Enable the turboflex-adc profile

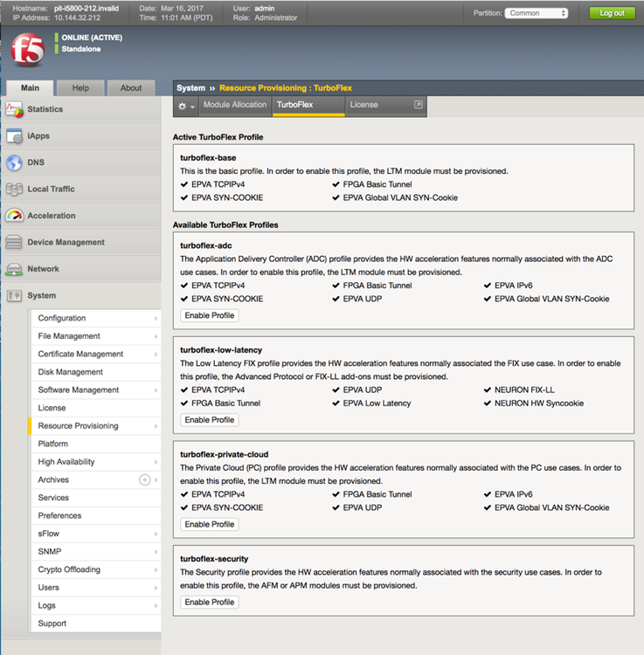coord(210,315)
